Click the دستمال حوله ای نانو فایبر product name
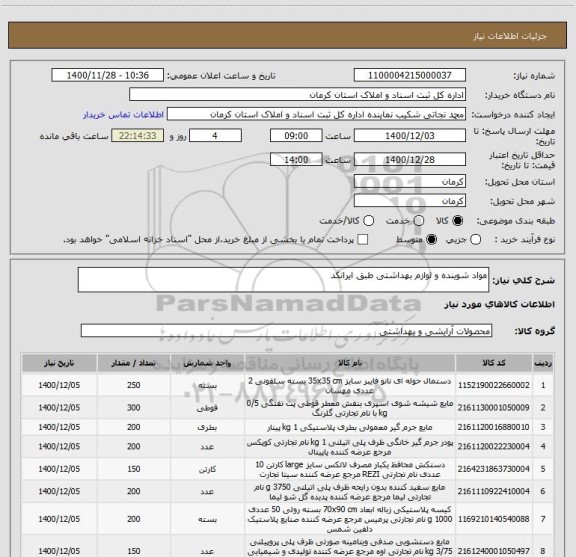 (x=349, y=385)
